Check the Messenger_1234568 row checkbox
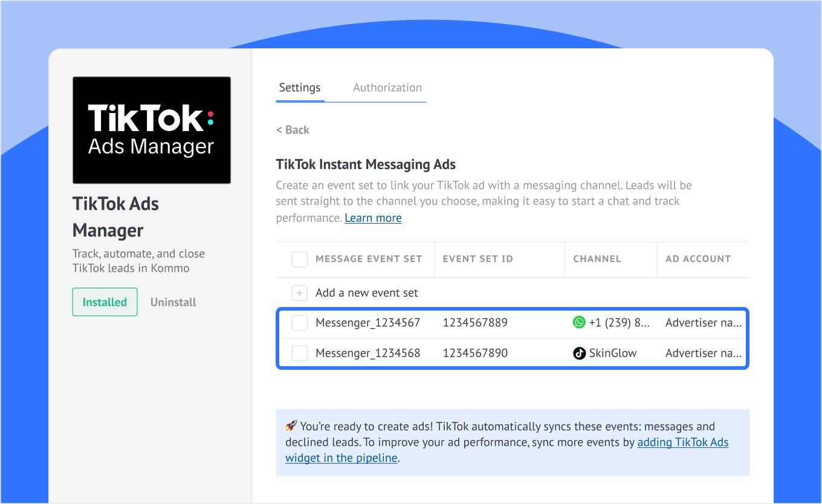Viewport: 822px width, 504px height. click(x=299, y=353)
